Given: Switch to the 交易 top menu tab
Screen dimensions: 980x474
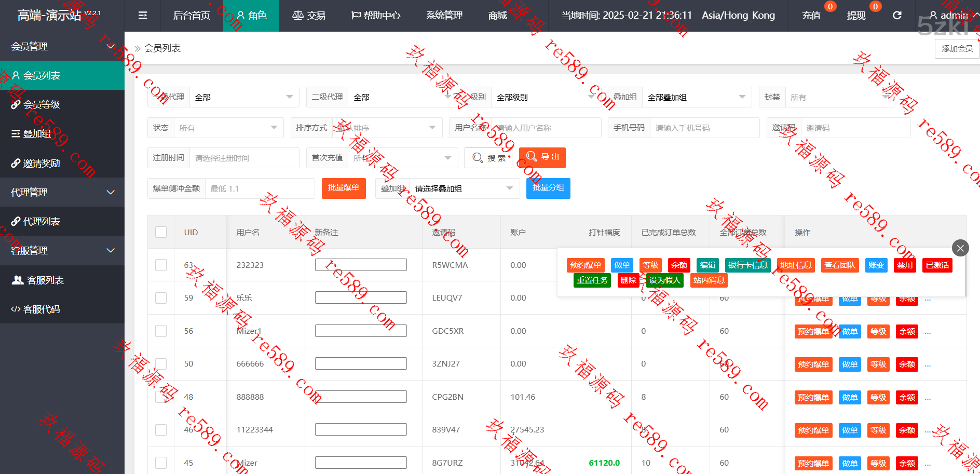Looking at the screenshot, I should [x=309, y=16].
